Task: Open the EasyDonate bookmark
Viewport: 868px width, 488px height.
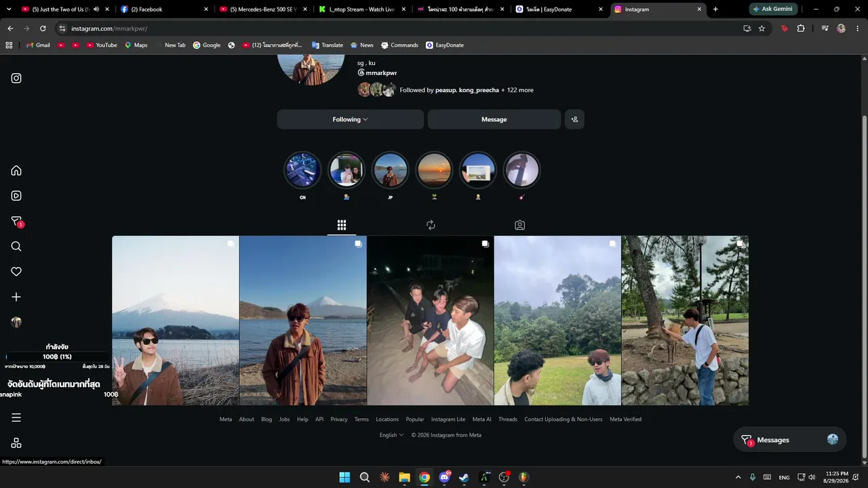Action: pyautogui.click(x=445, y=45)
